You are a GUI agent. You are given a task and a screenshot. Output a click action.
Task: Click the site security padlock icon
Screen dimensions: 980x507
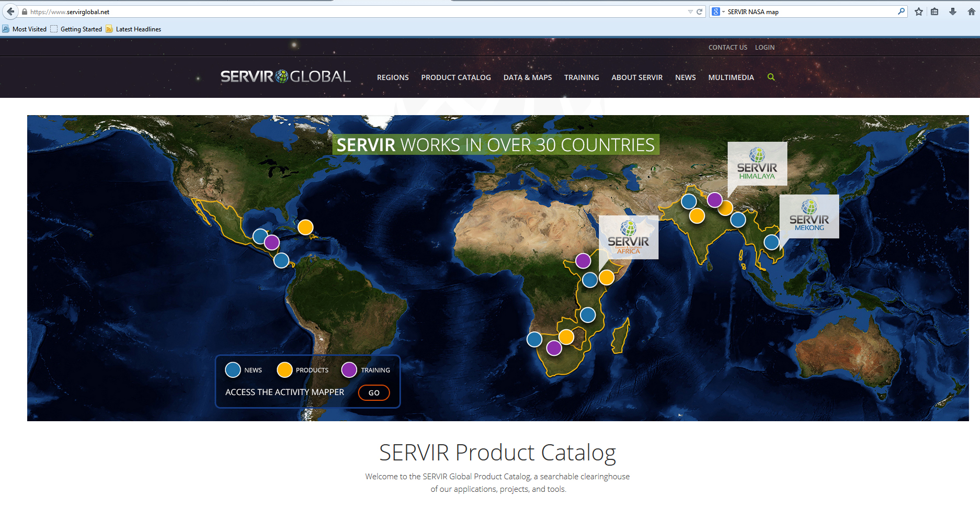25,12
